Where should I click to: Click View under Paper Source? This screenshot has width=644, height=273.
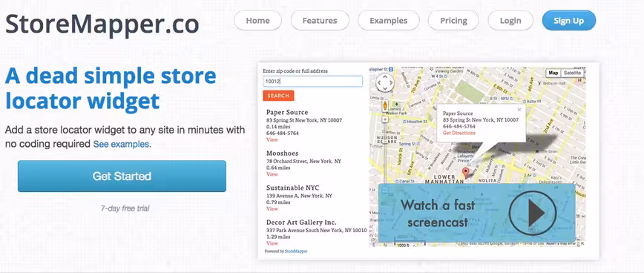[x=272, y=139]
